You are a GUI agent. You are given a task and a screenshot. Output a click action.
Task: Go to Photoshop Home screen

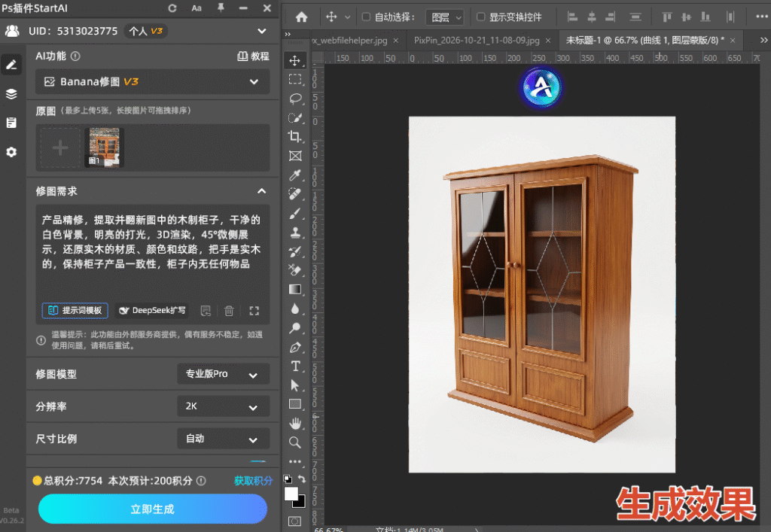click(x=301, y=17)
